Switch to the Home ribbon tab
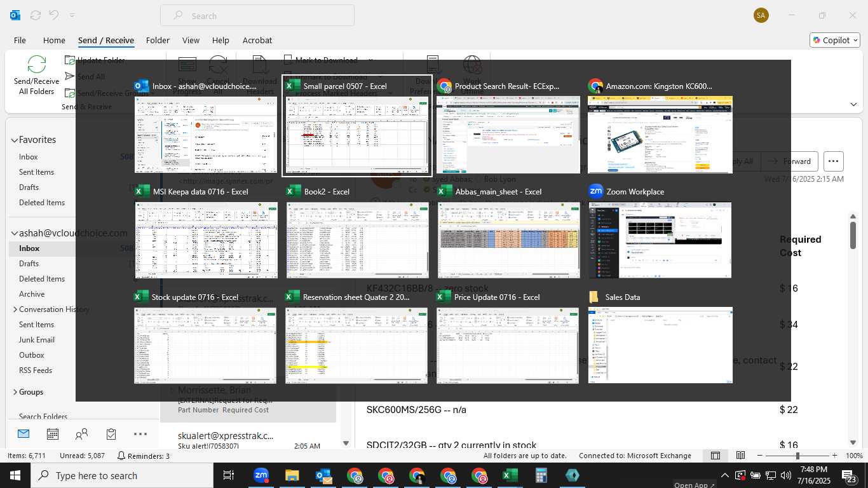Image resolution: width=868 pixels, height=488 pixels. pos(54,40)
